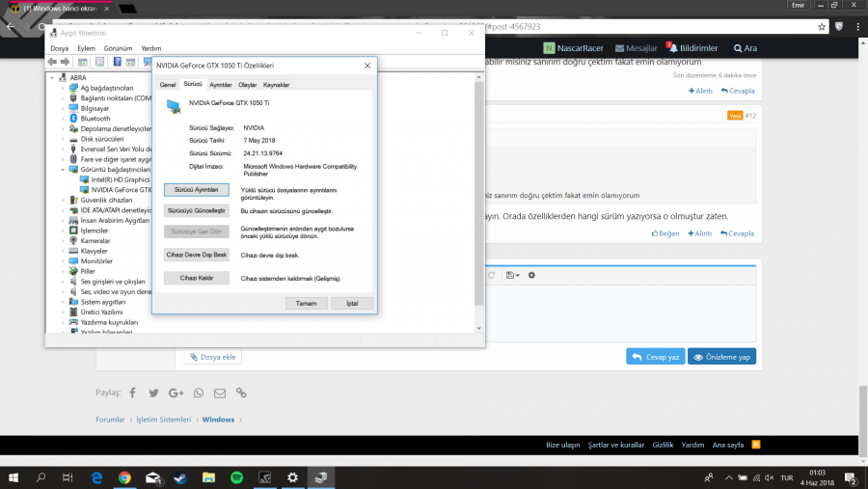Image resolution: width=868 pixels, height=489 pixels.
Task: Open Chrome from the taskbar
Action: (x=124, y=477)
